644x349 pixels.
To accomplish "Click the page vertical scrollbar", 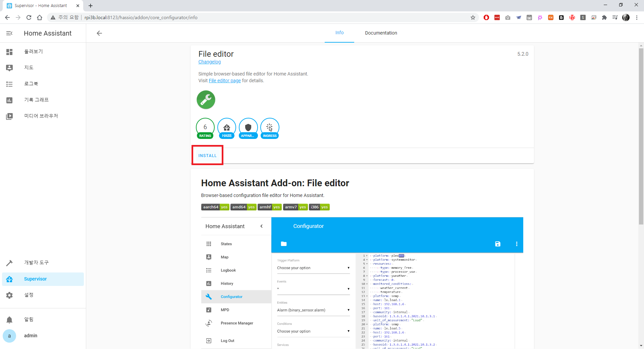I will click(641, 136).
